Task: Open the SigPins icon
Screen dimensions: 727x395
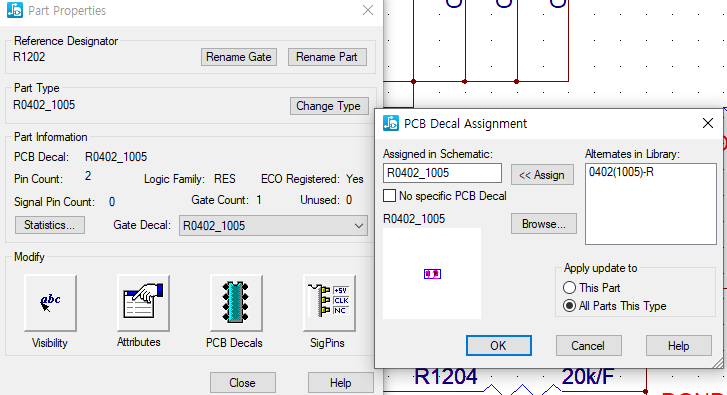Action: [329, 303]
